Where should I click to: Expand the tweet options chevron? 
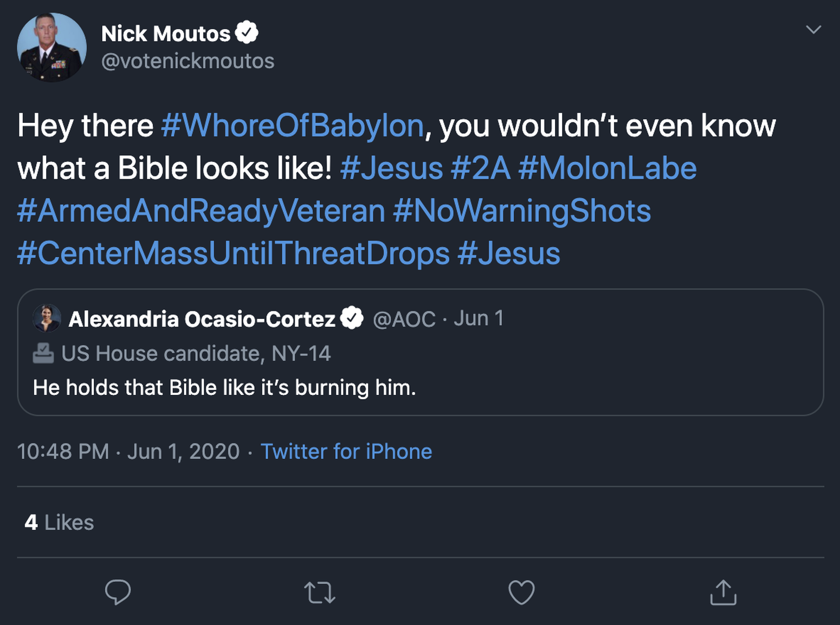coord(813,30)
